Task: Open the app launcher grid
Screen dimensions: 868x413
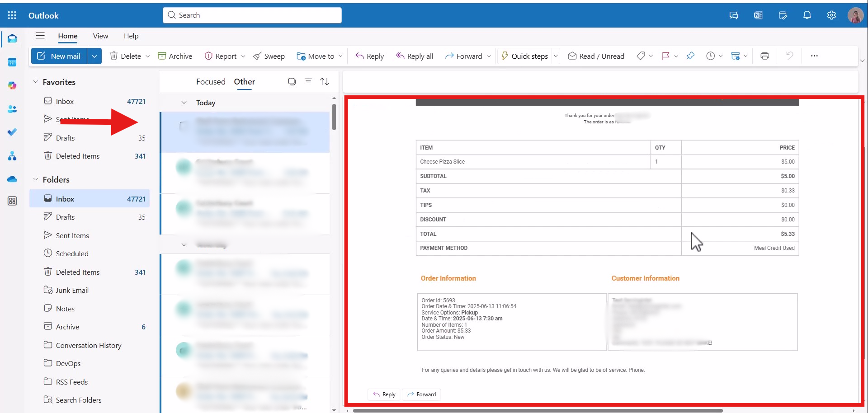Action: click(12, 15)
